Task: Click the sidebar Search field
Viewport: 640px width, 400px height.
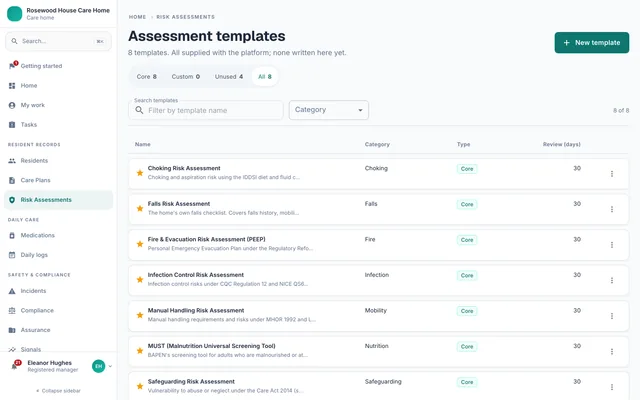Action: (58, 41)
